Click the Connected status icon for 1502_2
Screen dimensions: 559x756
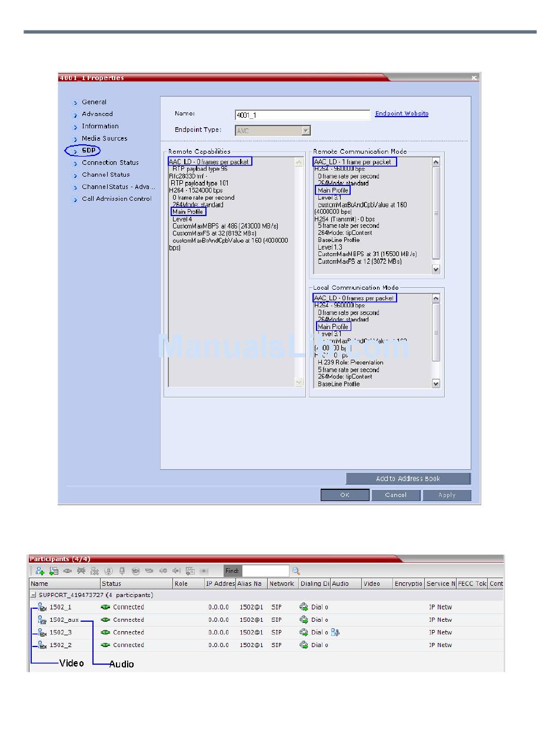click(x=106, y=645)
